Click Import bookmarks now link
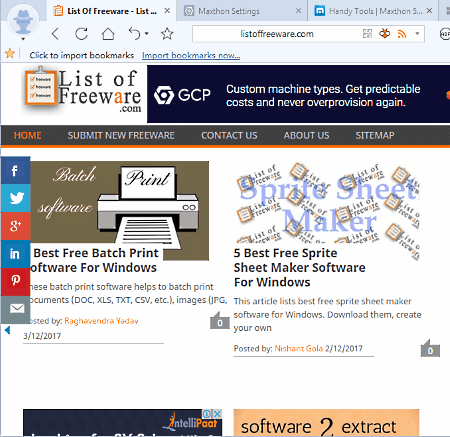 click(x=191, y=55)
